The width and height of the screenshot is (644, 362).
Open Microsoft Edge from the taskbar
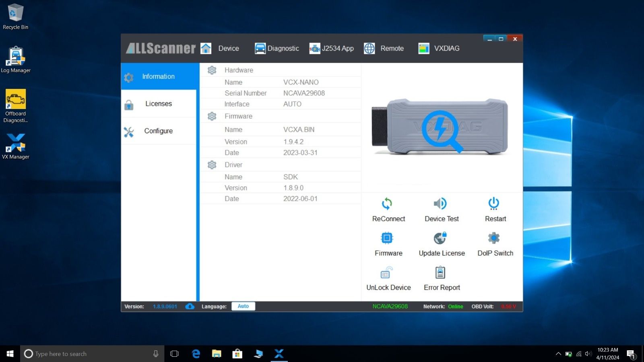pos(196,354)
